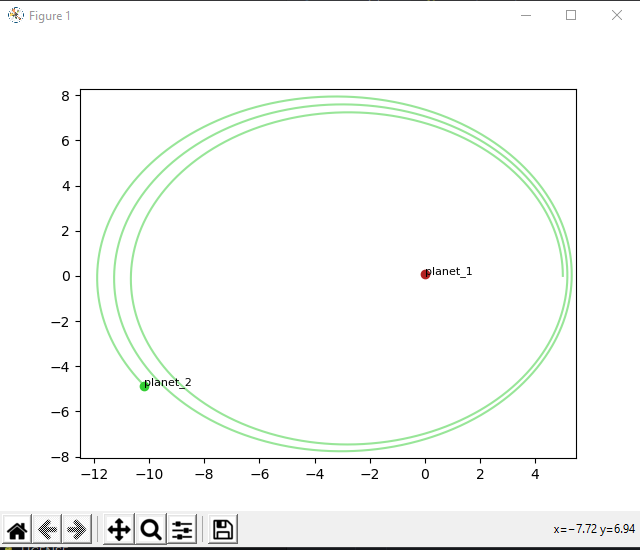Click the x-axis tick label 4
This screenshot has height=550, width=640.
coord(535,474)
